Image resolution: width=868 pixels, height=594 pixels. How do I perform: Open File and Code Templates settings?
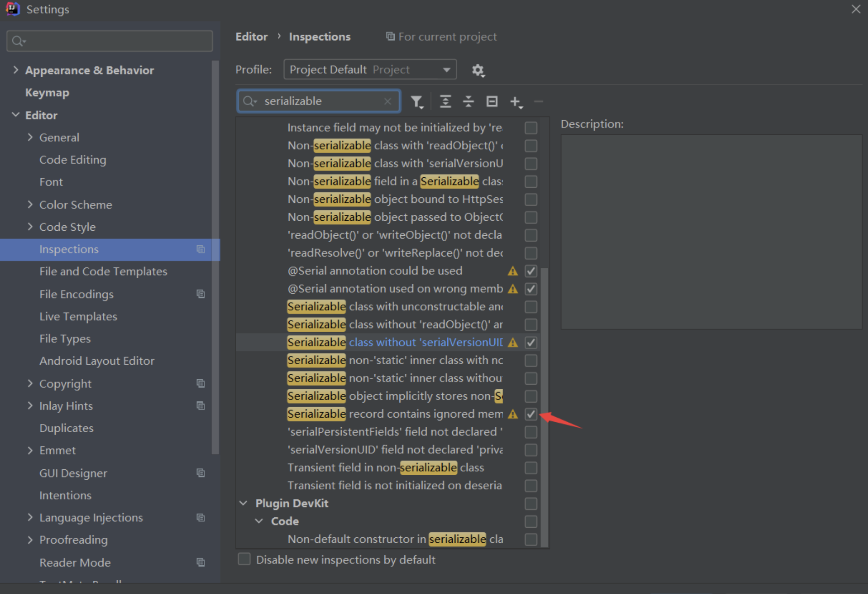click(103, 271)
